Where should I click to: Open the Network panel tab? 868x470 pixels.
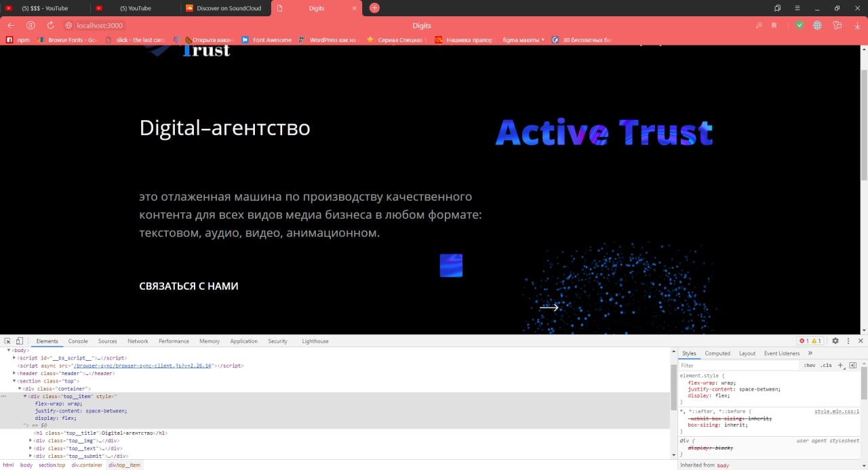coord(138,341)
